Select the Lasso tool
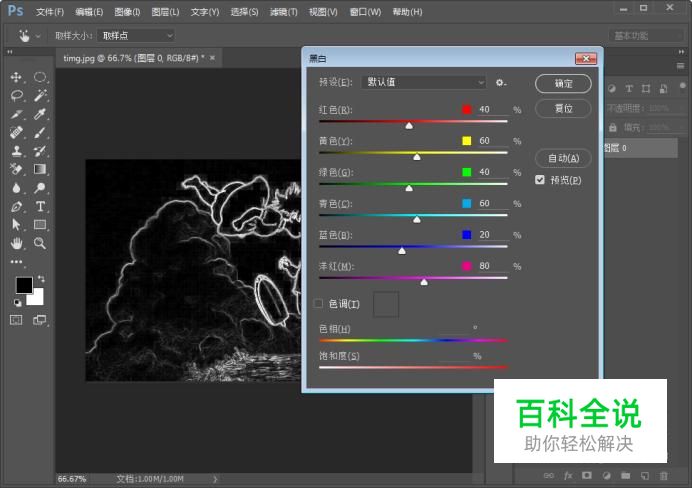692x488 pixels. (x=16, y=96)
